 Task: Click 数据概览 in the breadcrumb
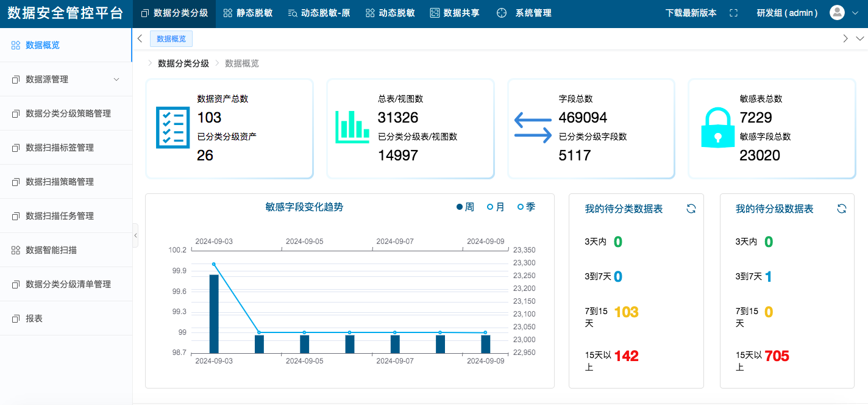click(x=242, y=63)
